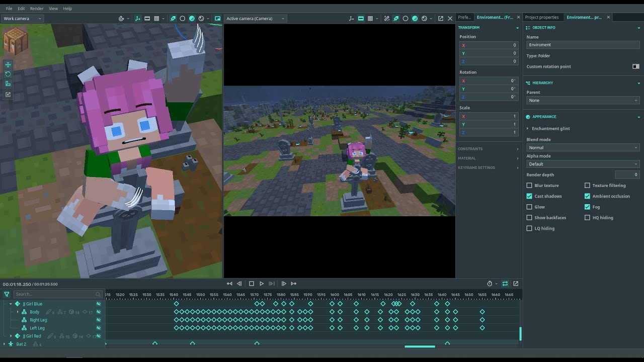
Task: Open the Parent dropdown showing None
Action: [583, 101]
